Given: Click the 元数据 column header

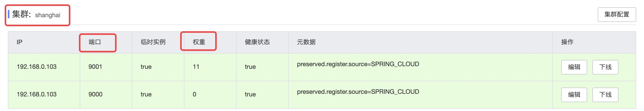Looking at the screenshot, I should coord(306,42).
